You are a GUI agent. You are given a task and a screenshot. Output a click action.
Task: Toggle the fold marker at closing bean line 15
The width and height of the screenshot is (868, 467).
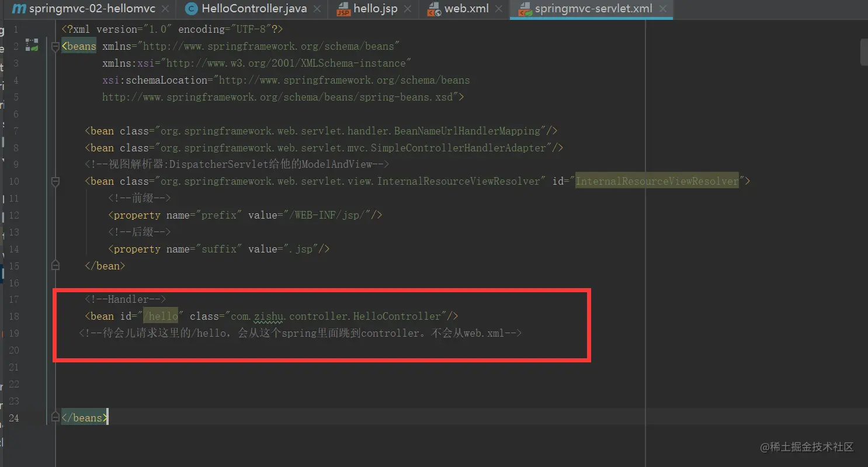click(x=55, y=265)
